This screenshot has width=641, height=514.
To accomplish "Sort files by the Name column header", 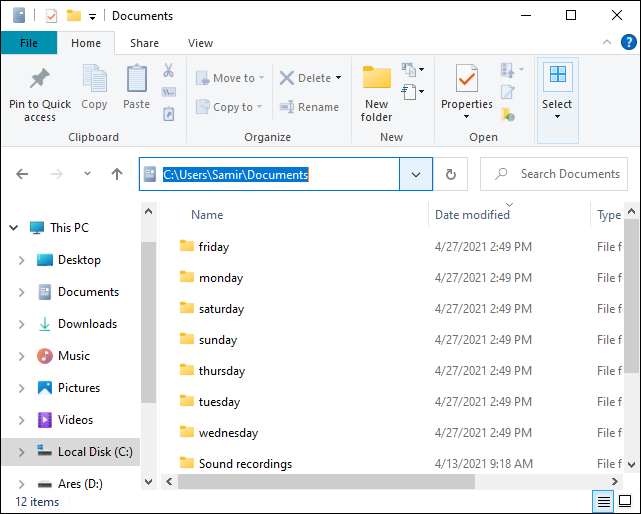I will [207, 215].
